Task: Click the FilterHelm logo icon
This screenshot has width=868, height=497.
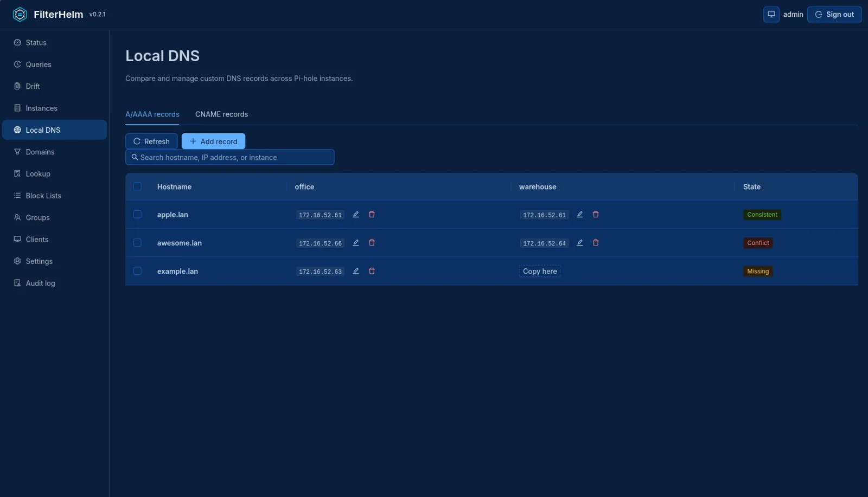Action: [20, 15]
